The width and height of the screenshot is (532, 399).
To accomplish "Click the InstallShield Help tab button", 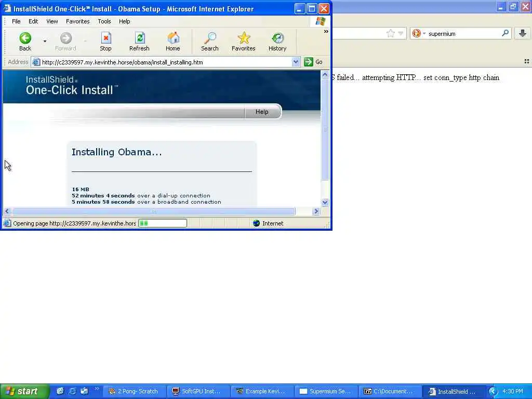I will (x=262, y=112).
